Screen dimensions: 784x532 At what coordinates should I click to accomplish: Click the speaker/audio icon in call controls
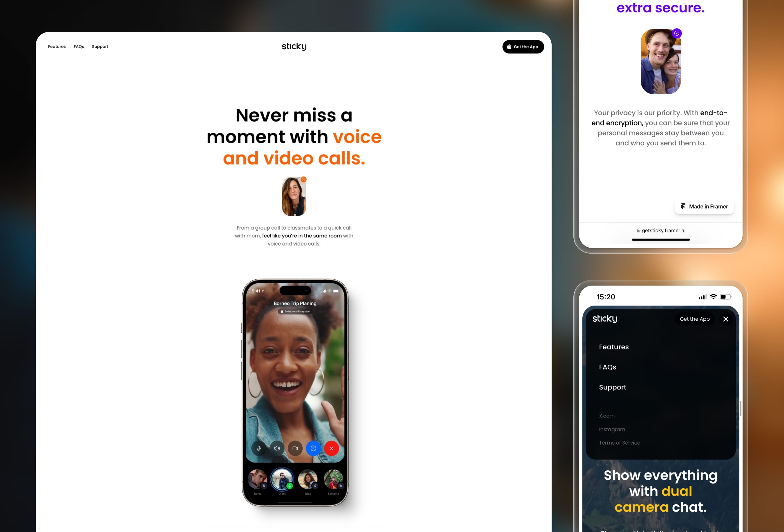click(x=277, y=448)
